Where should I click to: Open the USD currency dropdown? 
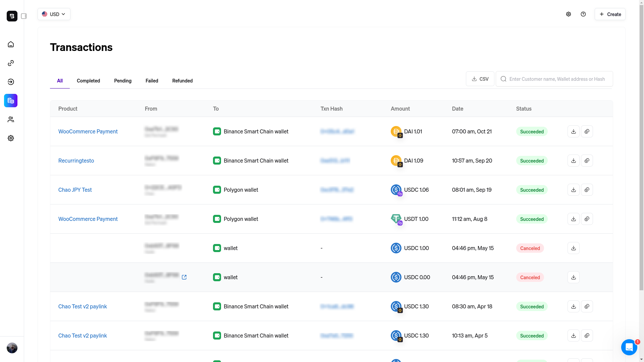coord(54,14)
